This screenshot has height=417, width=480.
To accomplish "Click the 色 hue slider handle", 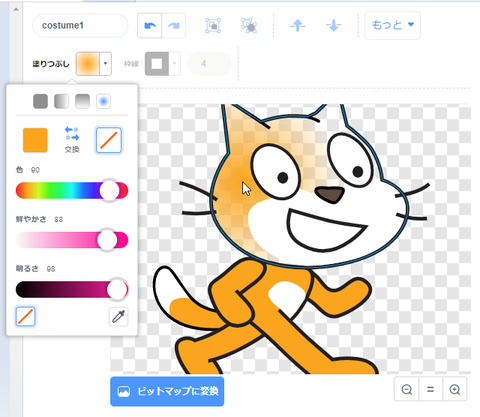I will point(109,191).
